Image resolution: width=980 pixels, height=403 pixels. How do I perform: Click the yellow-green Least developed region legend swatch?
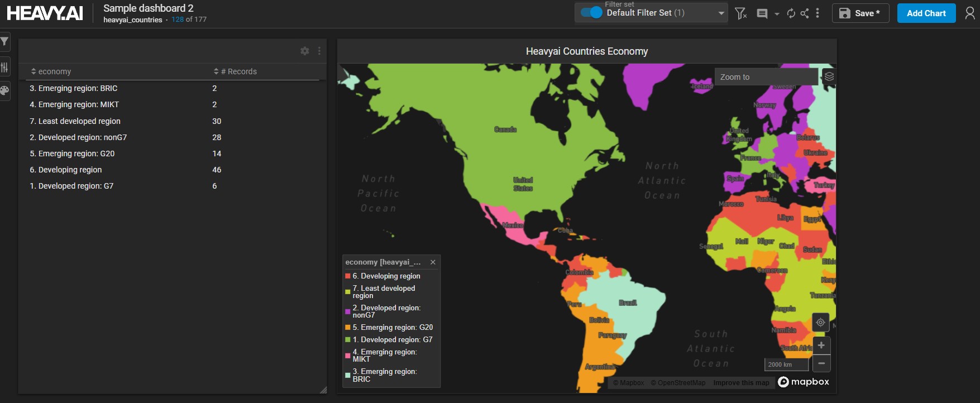348,292
